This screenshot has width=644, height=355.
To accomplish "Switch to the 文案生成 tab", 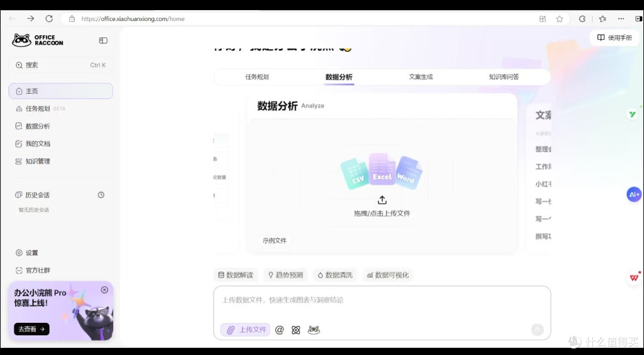I will point(421,77).
